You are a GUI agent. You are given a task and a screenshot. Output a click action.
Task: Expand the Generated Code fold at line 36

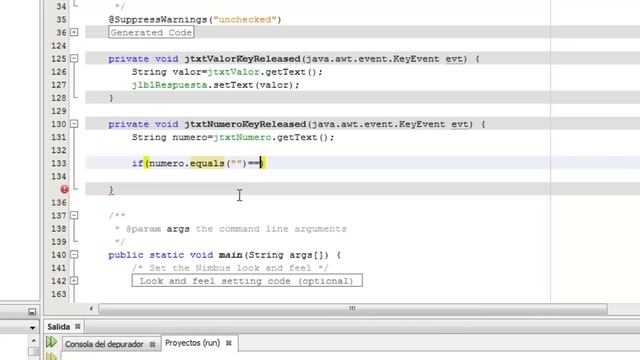(74, 32)
